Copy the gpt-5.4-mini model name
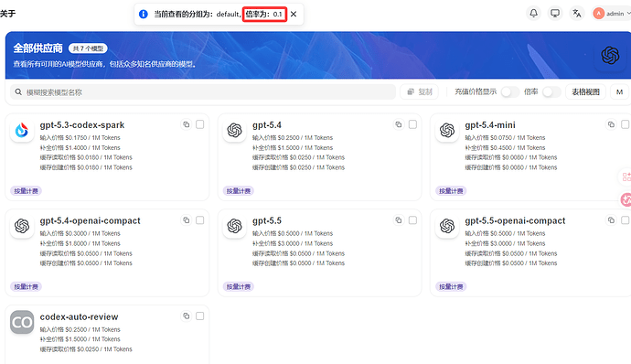Image resolution: width=631 pixels, height=364 pixels. coord(611,124)
